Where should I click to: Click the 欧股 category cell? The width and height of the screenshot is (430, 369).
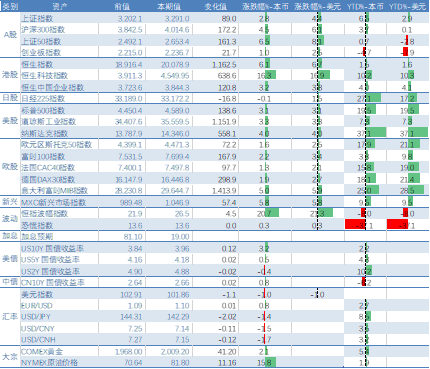(x=10, y=166)
